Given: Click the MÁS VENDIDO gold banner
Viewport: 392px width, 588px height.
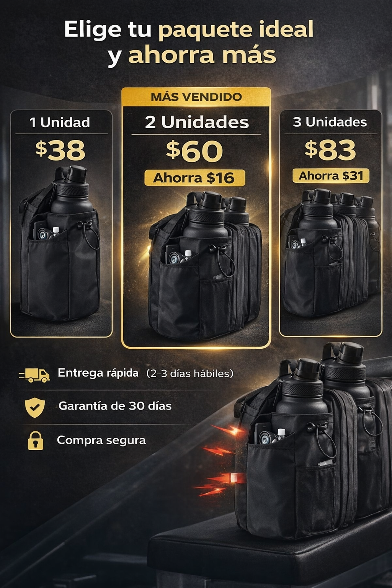Looking at the screenshot, I should point(196,96).
